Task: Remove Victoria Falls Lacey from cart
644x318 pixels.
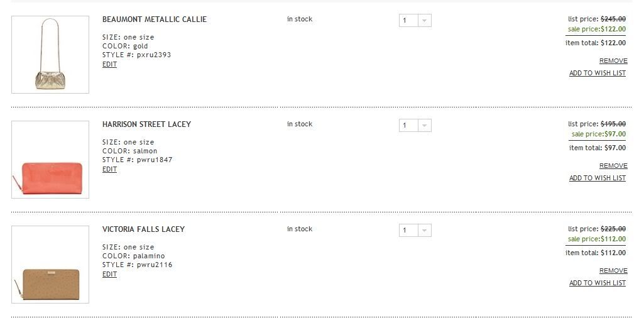Action: pos(613,271)
